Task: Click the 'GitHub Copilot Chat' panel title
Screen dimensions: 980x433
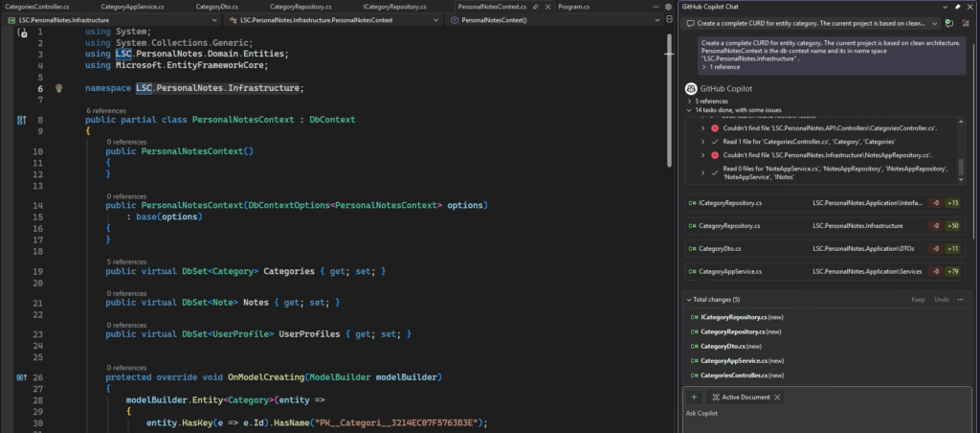Action: [711, 7]
